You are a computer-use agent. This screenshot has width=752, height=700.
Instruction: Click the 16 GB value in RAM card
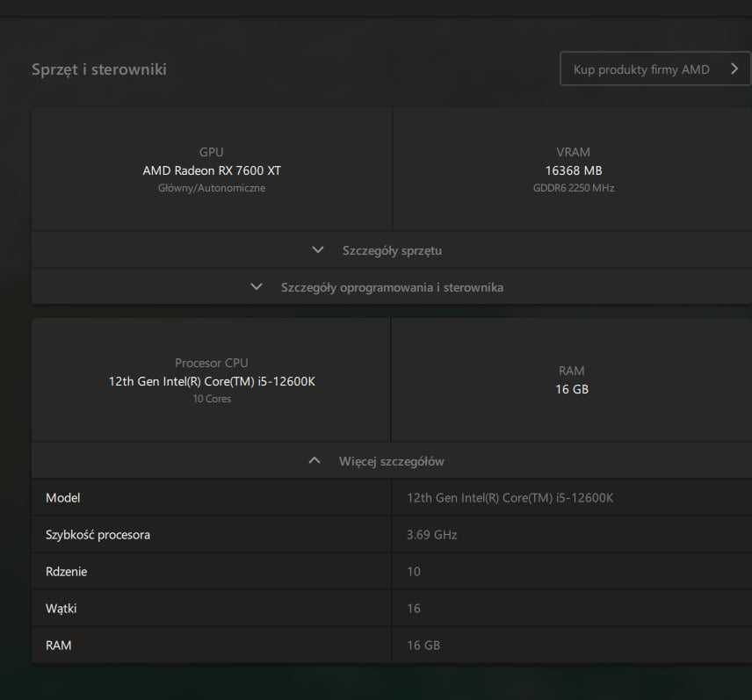tap(572, 389)
